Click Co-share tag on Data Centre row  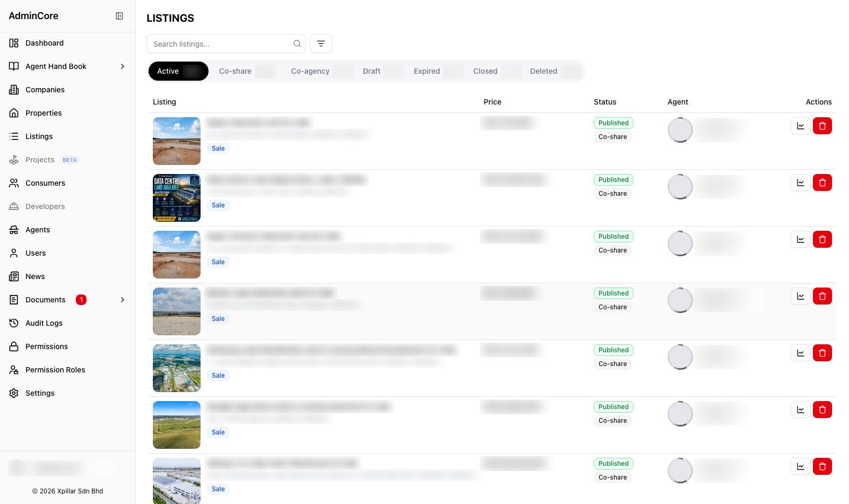coord(613,194)
